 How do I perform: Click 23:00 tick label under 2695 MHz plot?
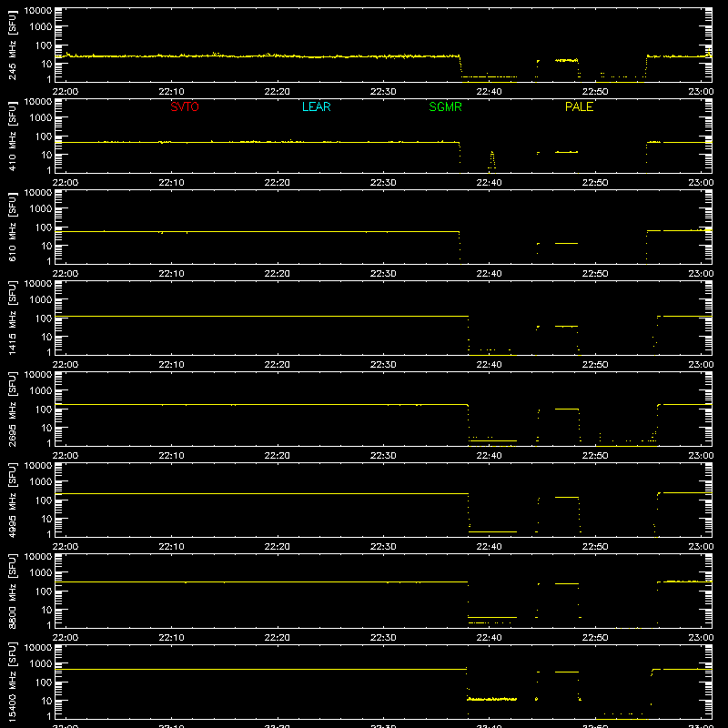[701, 456]
